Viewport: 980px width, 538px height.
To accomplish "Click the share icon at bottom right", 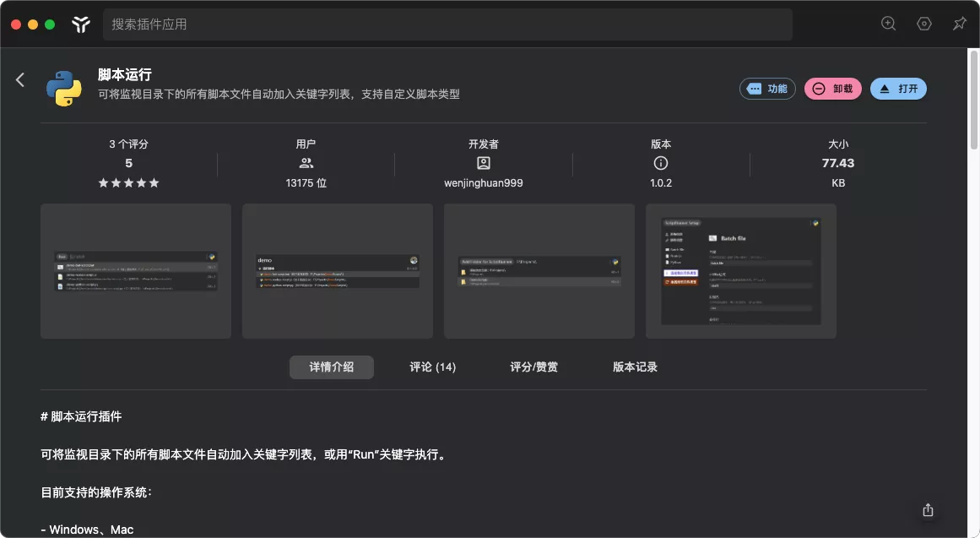I will pos(928,509).
